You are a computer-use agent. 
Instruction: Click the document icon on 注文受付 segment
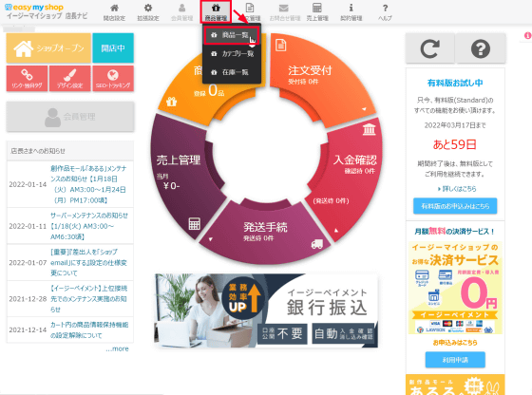281,45
